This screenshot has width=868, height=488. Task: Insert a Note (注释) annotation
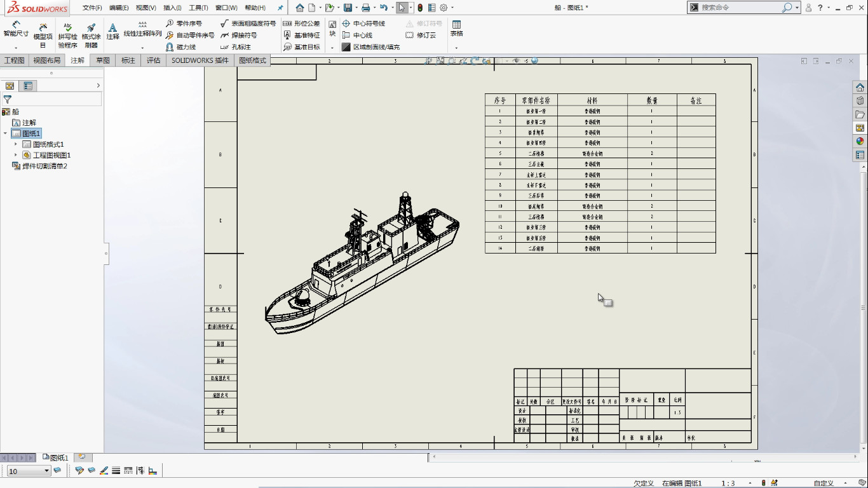click(112, 32)
